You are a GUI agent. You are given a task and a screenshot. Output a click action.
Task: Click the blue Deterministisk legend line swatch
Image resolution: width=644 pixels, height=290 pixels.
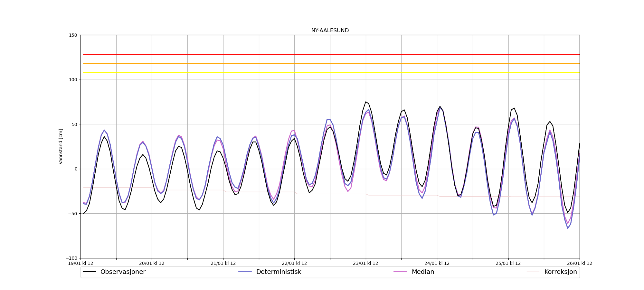point(245,272)
